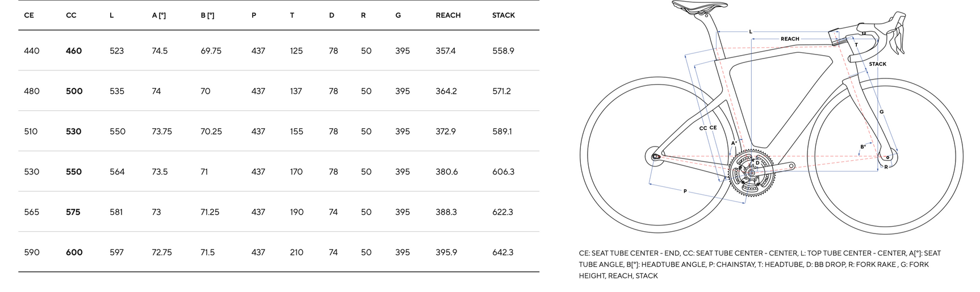Select the bold 460 size cell
The image size is (980, 292).
[74, 51]
